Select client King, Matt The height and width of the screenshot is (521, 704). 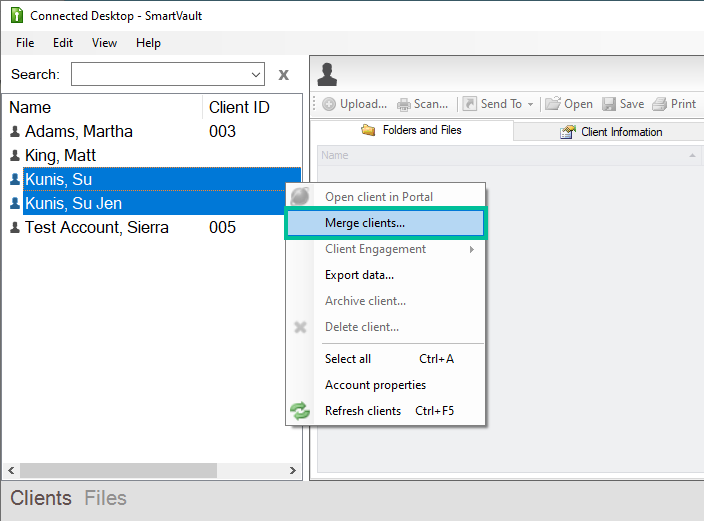pyautogui.click(x=60, y=155)
